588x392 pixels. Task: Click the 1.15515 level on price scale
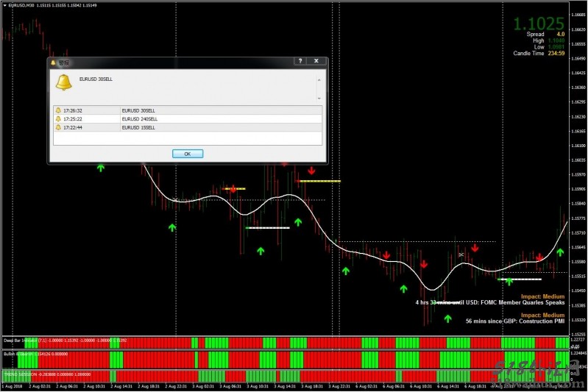click(578, 277)
